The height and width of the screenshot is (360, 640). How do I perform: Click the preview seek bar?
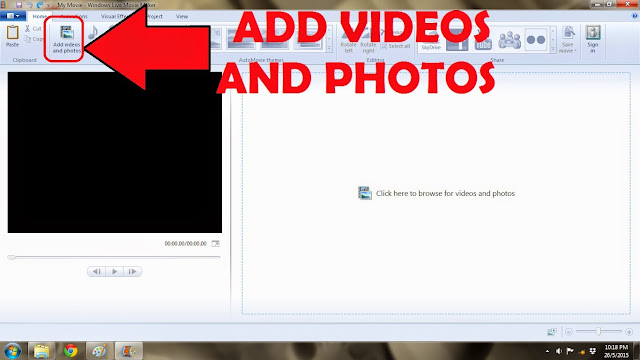[x=114, y=257]
